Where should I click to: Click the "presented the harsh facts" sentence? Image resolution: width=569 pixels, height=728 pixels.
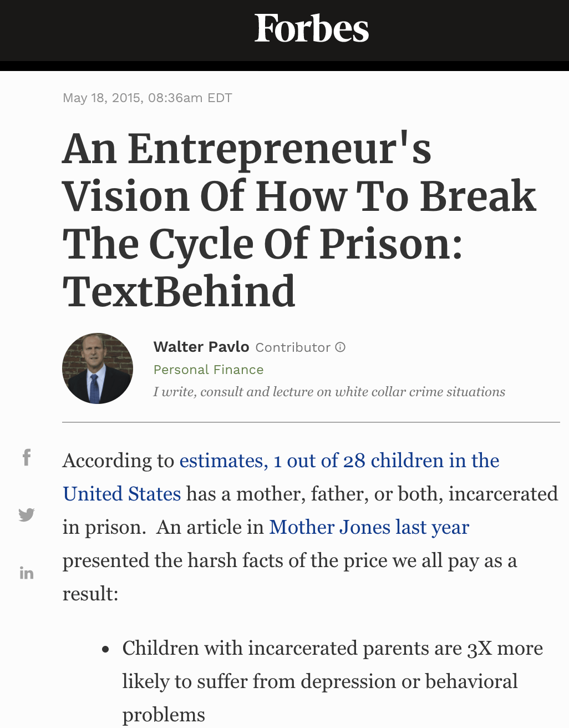coord(289,560)
